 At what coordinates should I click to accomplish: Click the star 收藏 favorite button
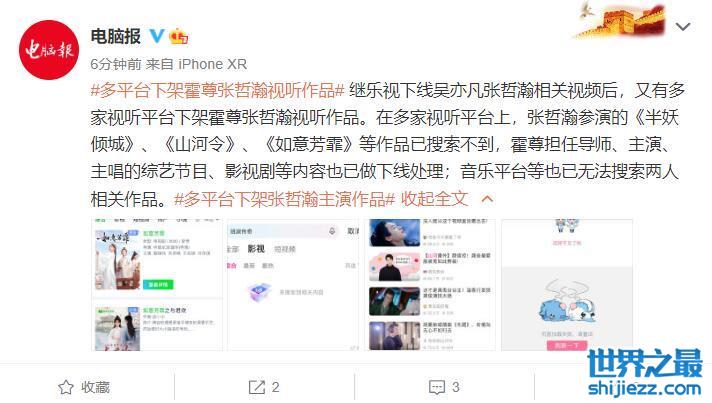84,387
